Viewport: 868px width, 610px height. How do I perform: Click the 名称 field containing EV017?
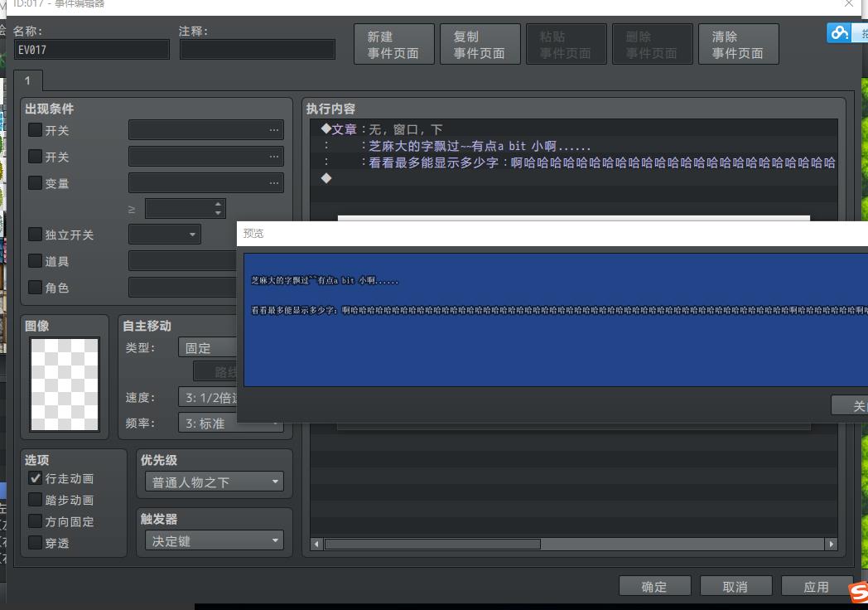point(92,49)
